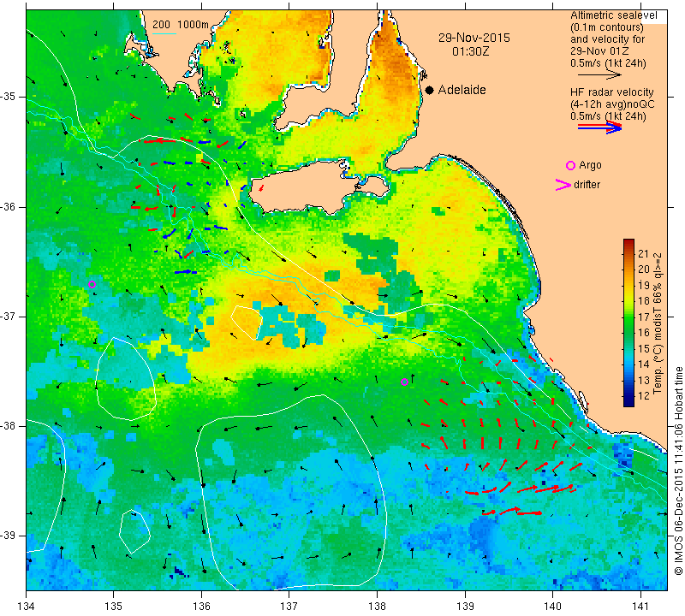Click the Adelaide label text
Screen dimensions: 685x616
click(462, 90)
